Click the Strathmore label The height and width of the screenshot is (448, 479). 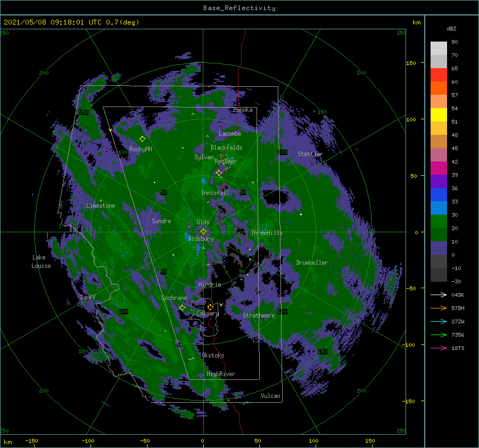click(259, 315)
